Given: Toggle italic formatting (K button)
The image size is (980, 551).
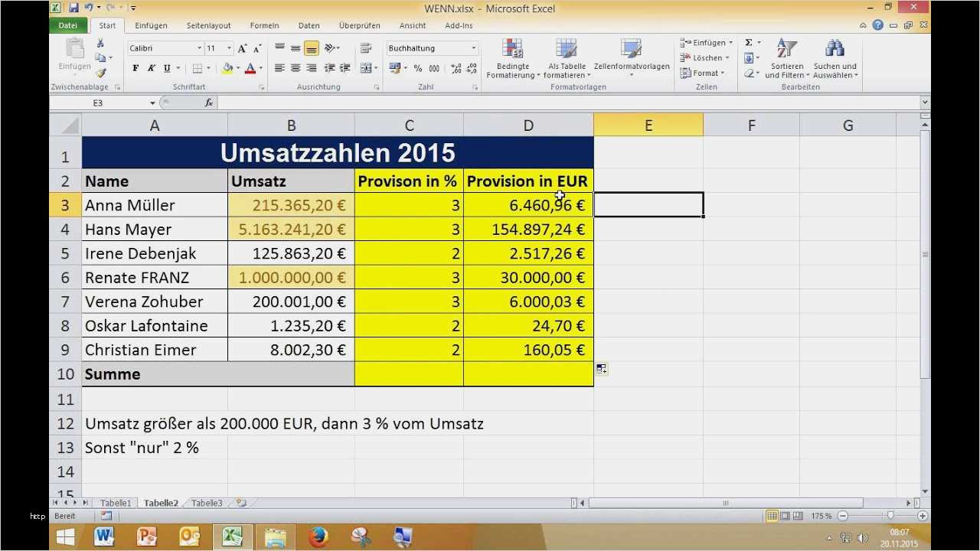Looking at the screenshot, I should click(x=151, y=68).
